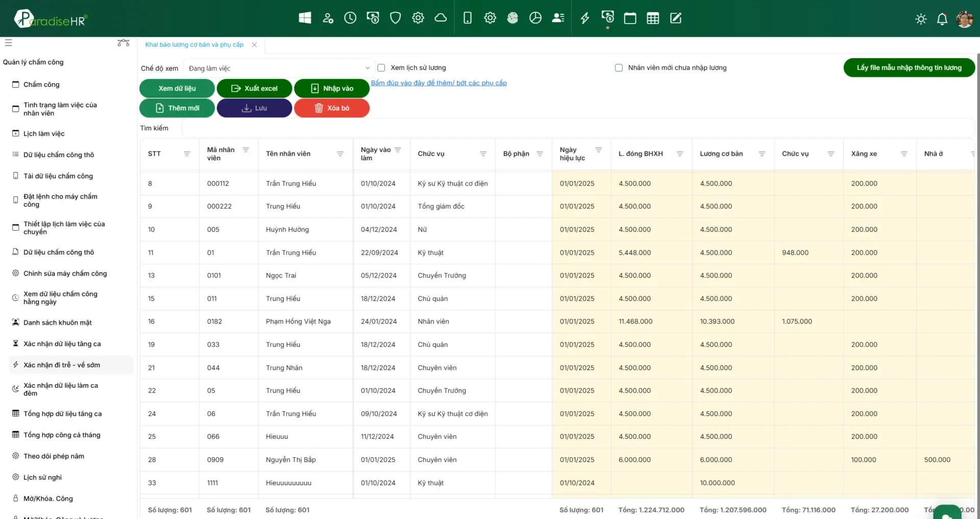980x519 pixels.
Task: Toggle brightness theme sun icon
Action: click(921, 19)
